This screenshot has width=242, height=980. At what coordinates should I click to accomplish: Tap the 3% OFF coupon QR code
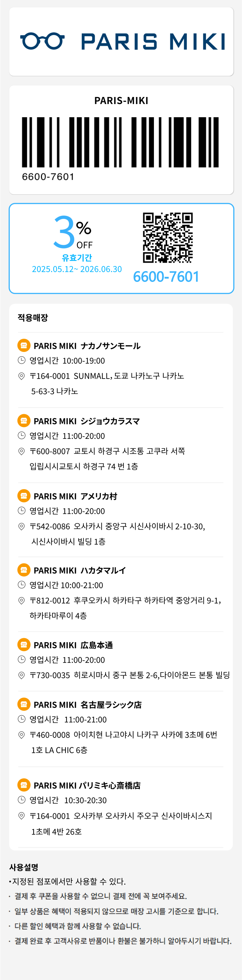point(167,238)
